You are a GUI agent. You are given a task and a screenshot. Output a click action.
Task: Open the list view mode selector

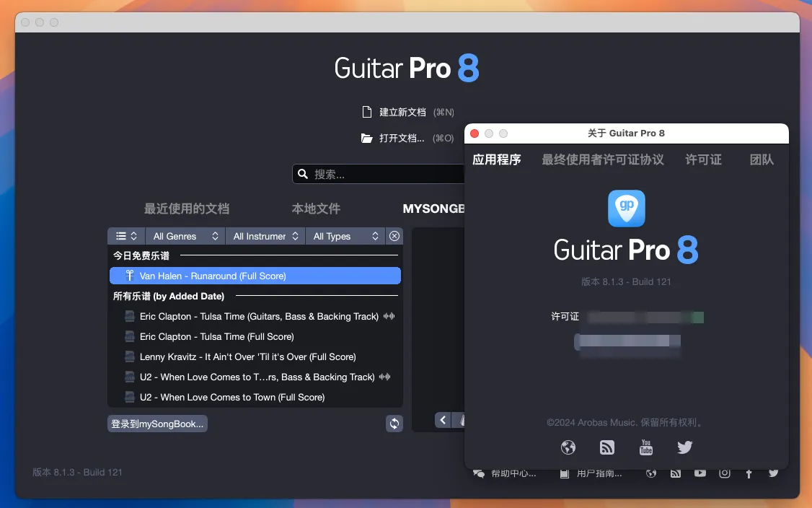127,236
